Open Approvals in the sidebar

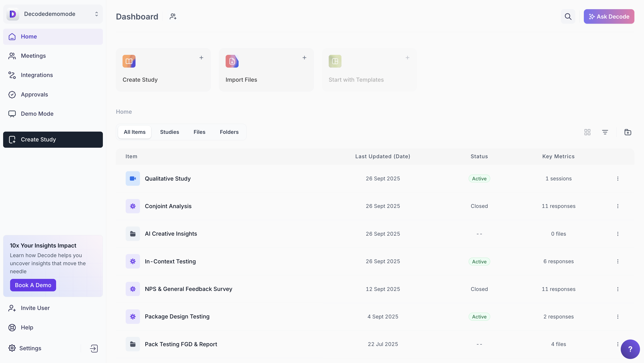pos(34,95)
